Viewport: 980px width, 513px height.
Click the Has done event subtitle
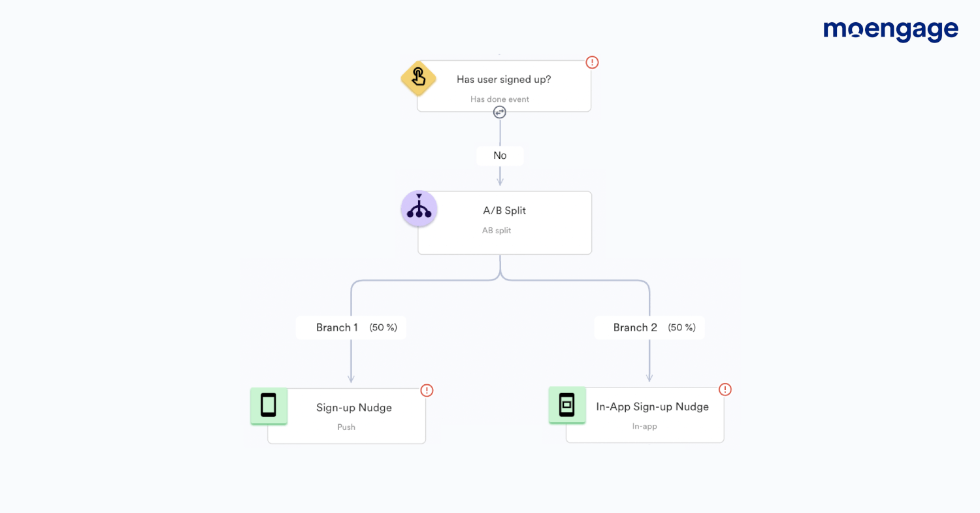point(500,99)
